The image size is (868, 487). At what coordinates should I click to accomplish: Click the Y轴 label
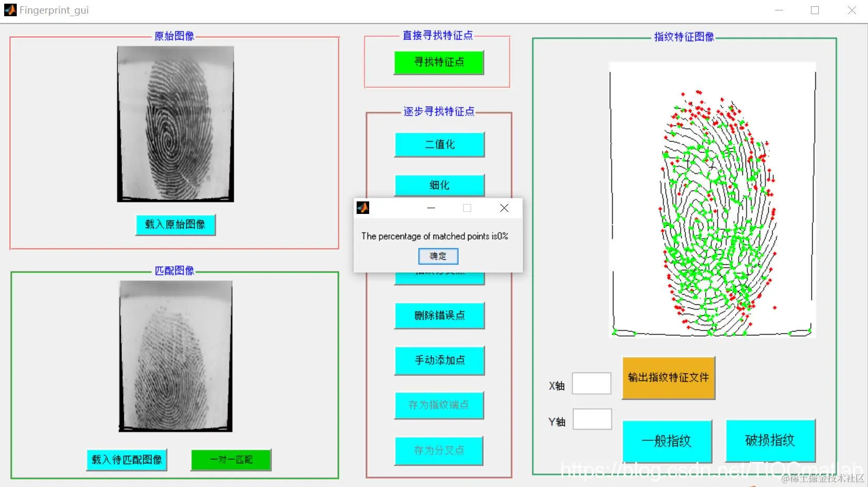click(x=557, y=422)
